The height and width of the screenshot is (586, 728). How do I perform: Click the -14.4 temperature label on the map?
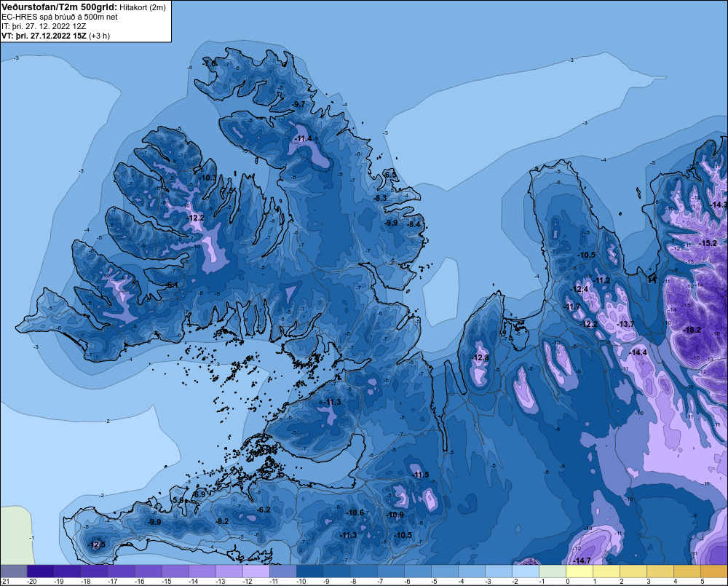coord(638,353)
